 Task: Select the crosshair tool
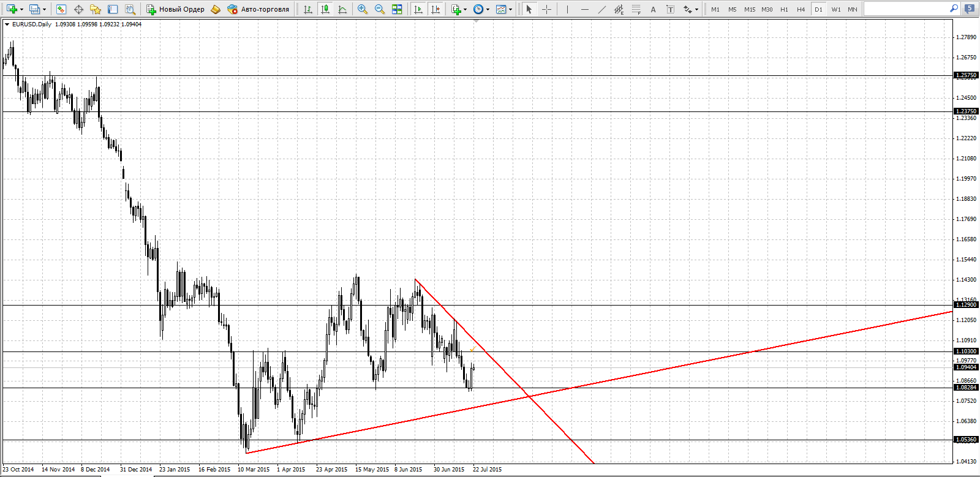coord(546,9)
